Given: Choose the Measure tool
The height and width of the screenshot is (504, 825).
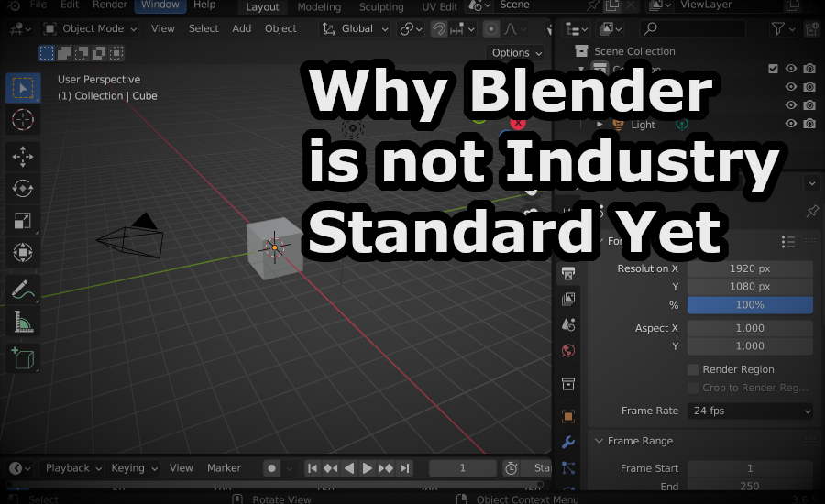Looking at the screenshot, I should pyautogui.click(x=23, y=322).
